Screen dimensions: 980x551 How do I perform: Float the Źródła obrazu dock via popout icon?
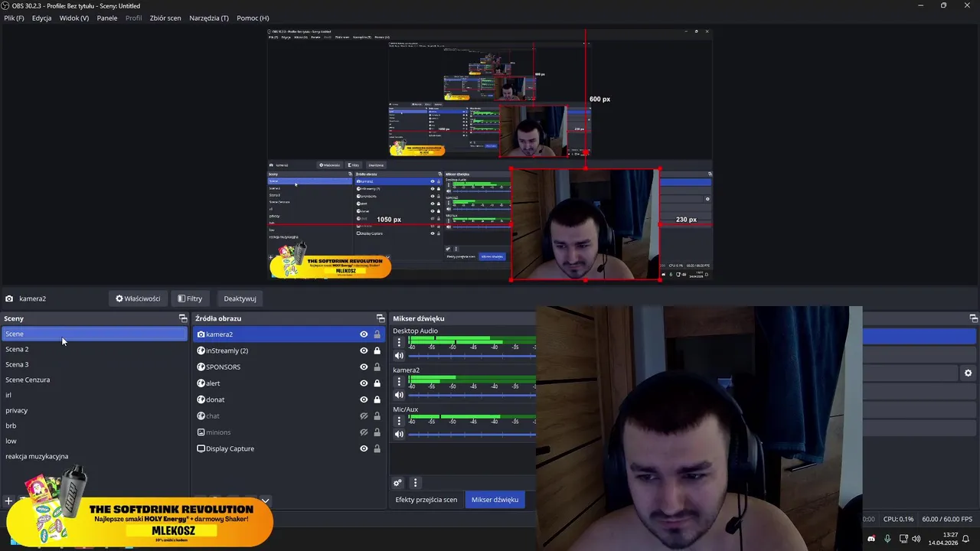coord(381,318)
